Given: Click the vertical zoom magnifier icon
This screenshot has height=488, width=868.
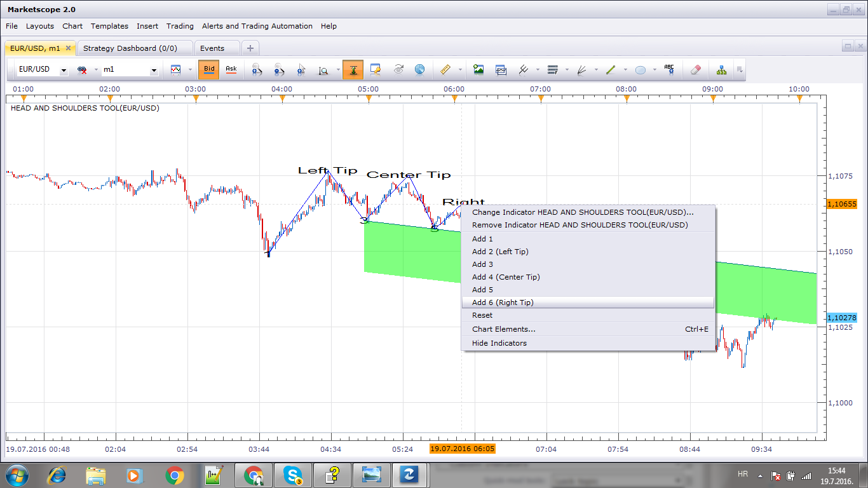Looking at the screenshot, I should 323,70.
